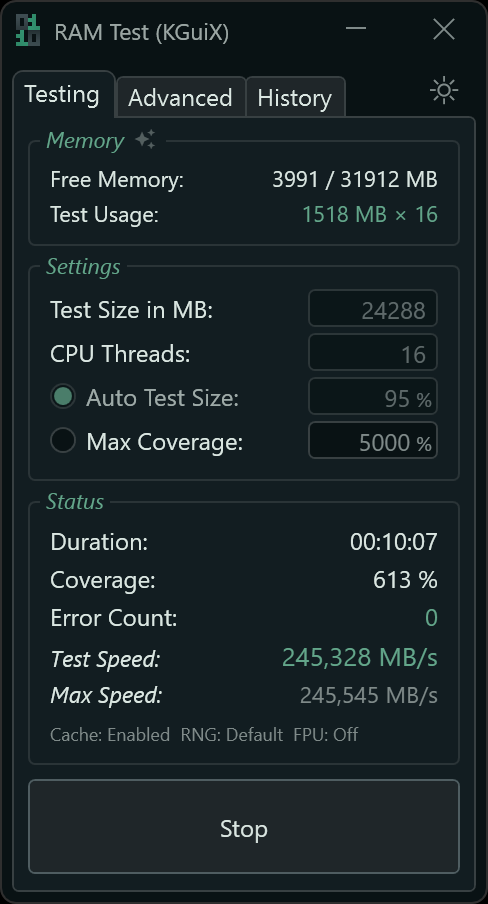This screenshot has height=904, width=488.
Task: Click the Test Size in MB field
Action: click(x=373, y=309)
